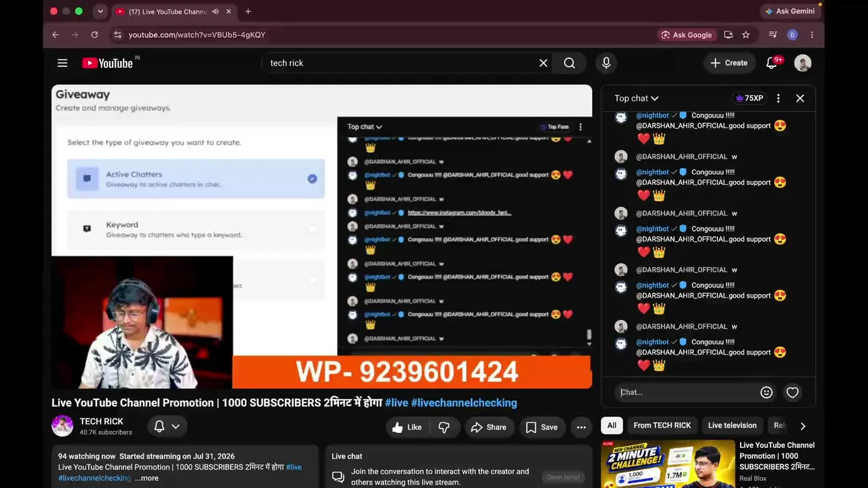Open the #livechannelchecking hashtag in the title
Viewport: 868px width, 488px height.
point(464,403)
